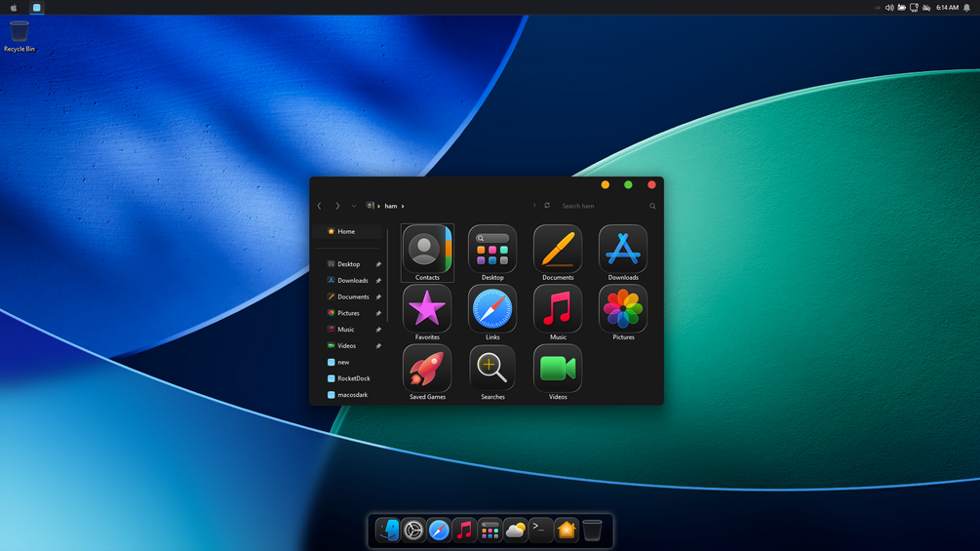Select Desktop in the sidebar
The width and height of the screenshot is (980, 551).
(348, 264)
